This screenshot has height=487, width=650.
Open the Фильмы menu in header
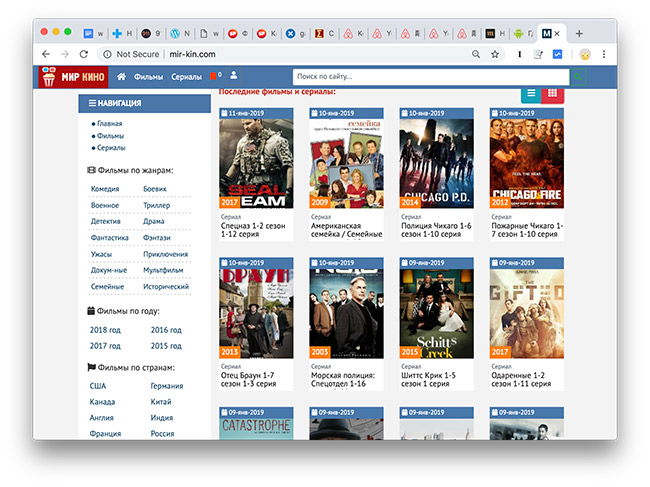148,77
